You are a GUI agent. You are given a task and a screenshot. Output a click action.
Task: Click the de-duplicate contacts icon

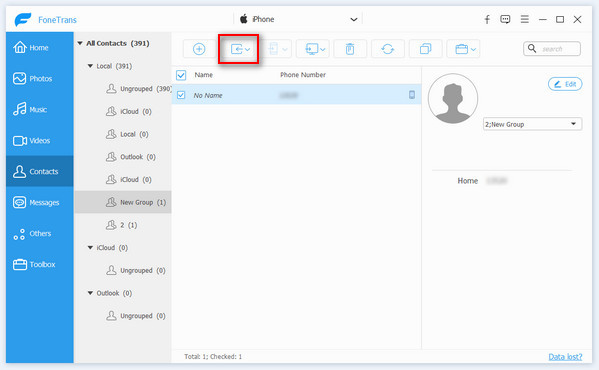coord(425,49)
